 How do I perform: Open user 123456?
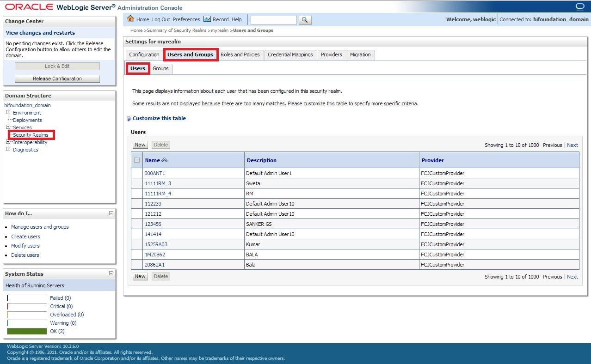click(x=153, y=224)
